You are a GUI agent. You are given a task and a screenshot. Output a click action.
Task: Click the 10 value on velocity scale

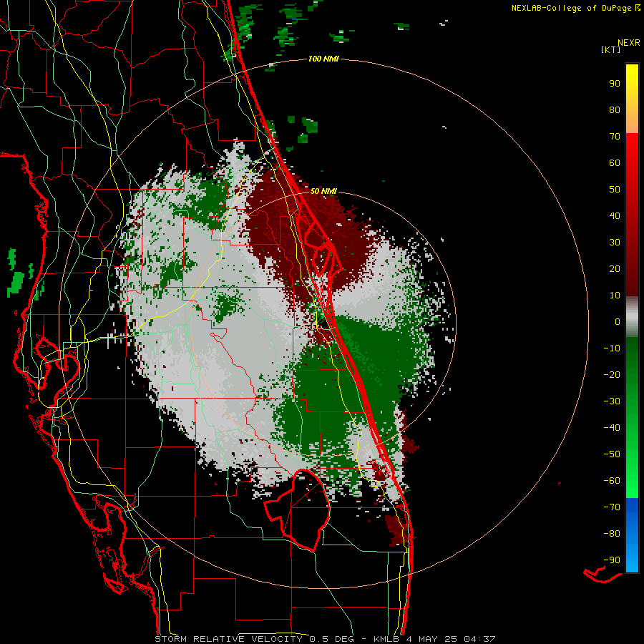coord(615,296)
